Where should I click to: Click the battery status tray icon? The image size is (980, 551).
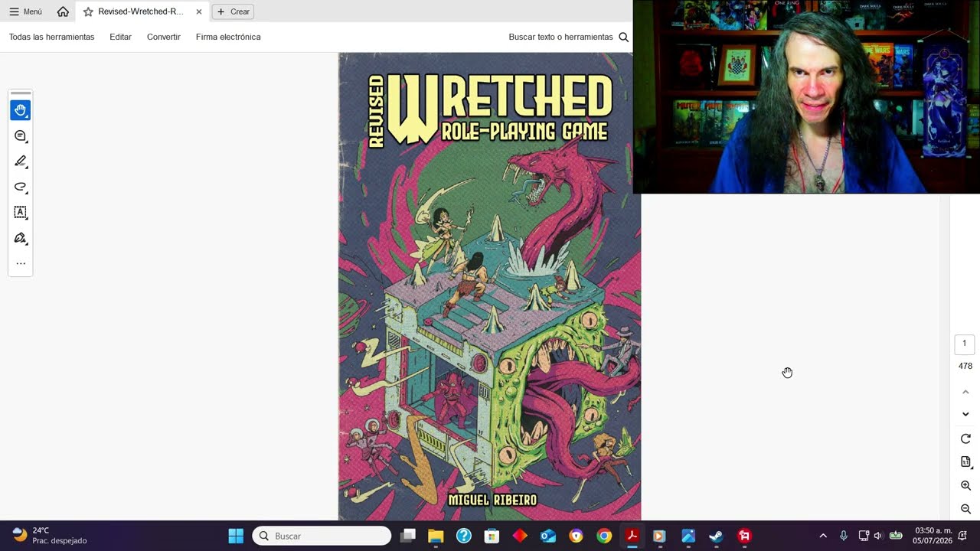coord(896,536)
